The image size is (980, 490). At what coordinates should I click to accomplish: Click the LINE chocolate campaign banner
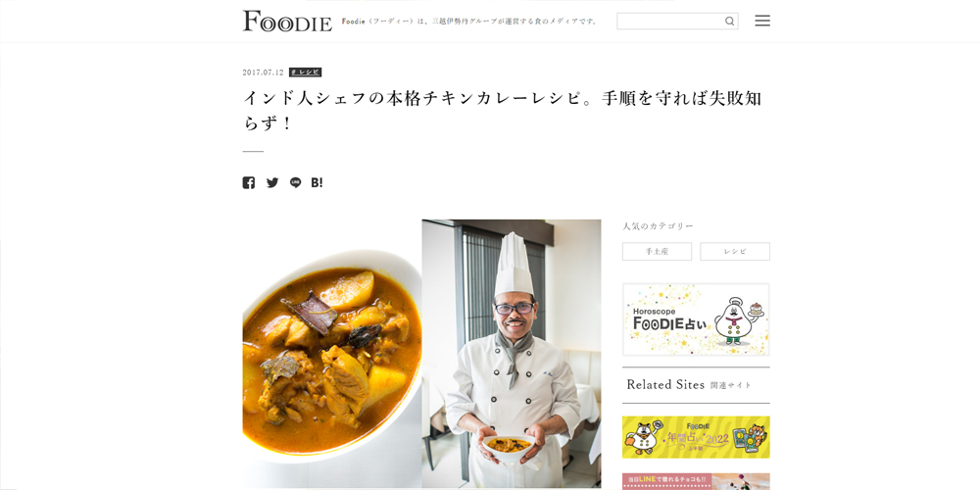[x=696, y=481]
